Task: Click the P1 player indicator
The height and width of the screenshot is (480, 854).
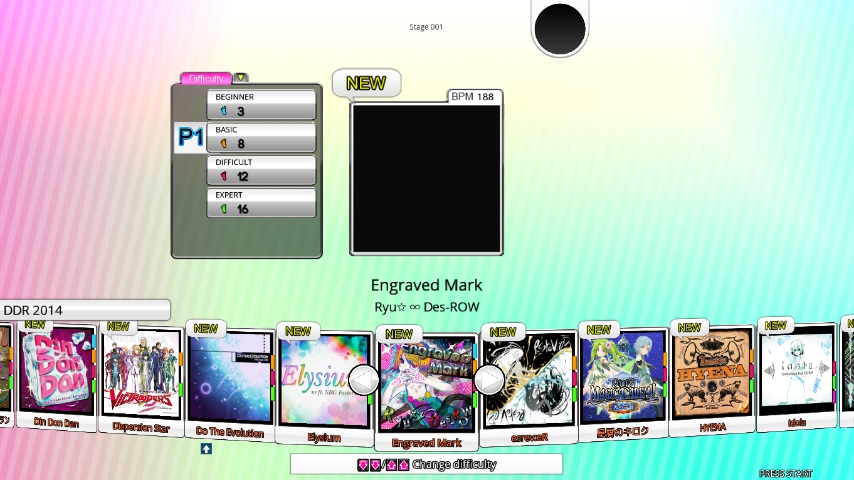Action: point(190,138)
